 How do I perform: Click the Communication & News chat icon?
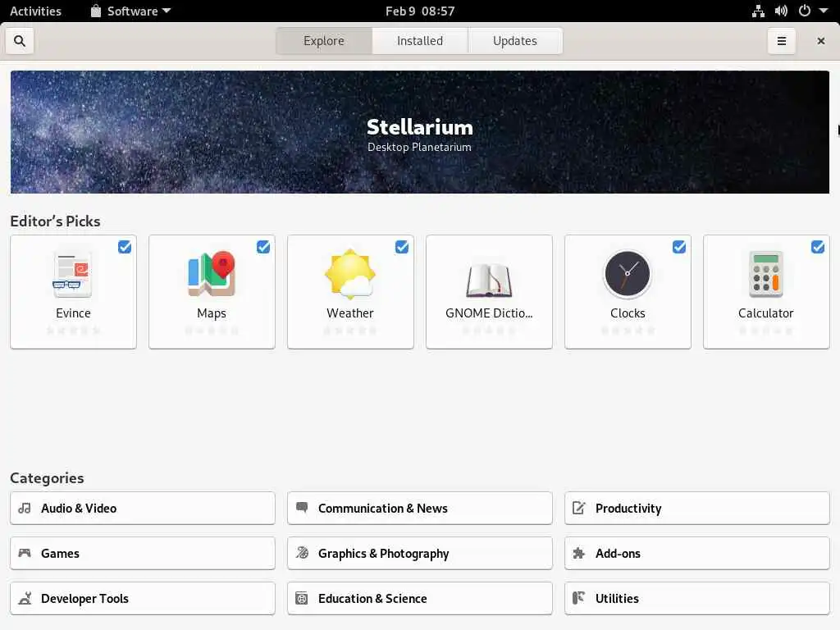(x=302, y=507)
